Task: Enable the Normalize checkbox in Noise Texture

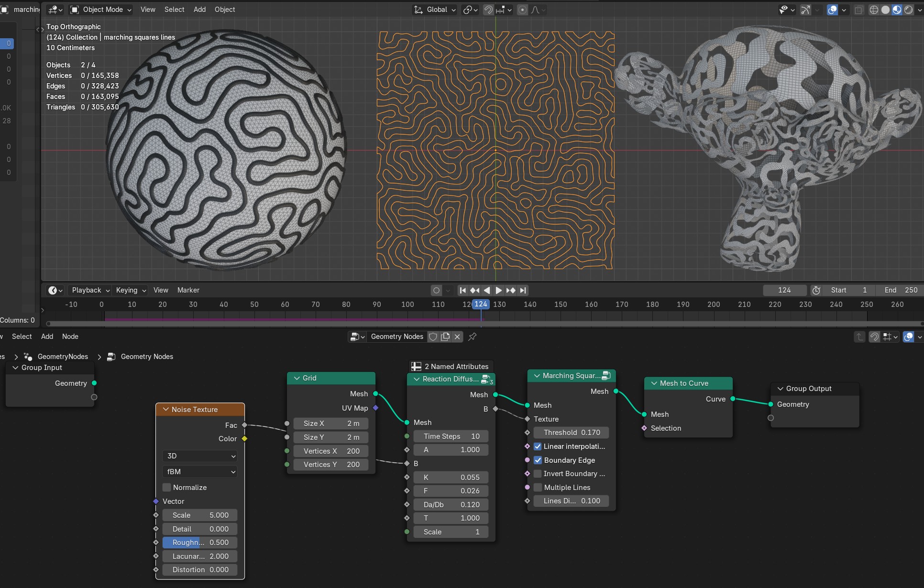Action: pyautogui.click(x=167, y=487)
